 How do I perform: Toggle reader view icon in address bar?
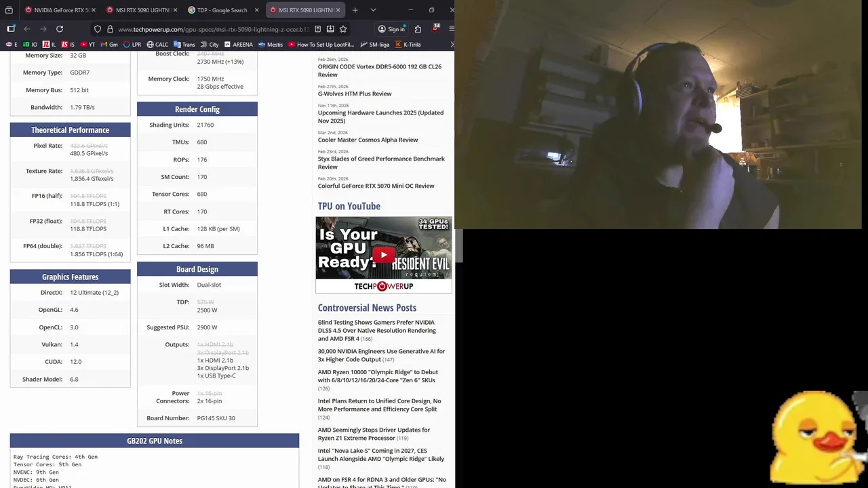tap(317, 29)
